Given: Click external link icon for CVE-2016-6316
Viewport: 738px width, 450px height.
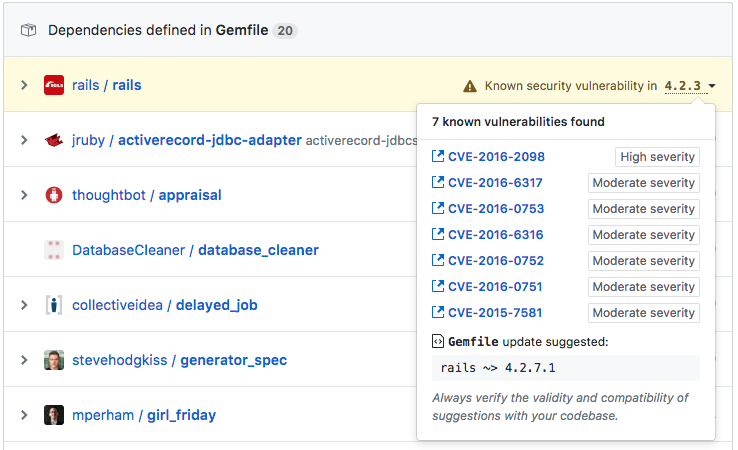Looking at the screenshot, I should [438, 233].
